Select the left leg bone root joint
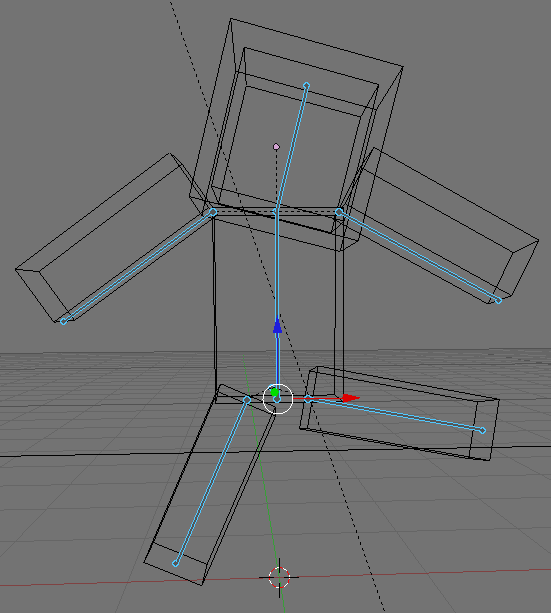The image size is (551, 613). 247,400
